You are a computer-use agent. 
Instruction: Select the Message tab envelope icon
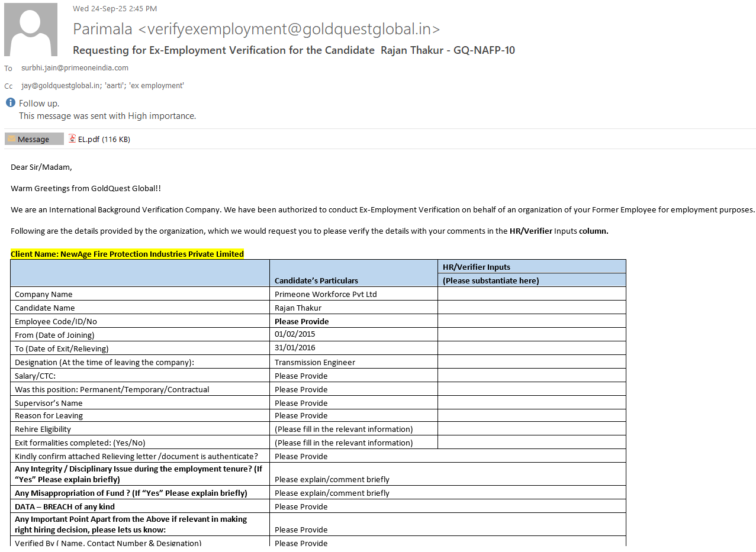11,139
